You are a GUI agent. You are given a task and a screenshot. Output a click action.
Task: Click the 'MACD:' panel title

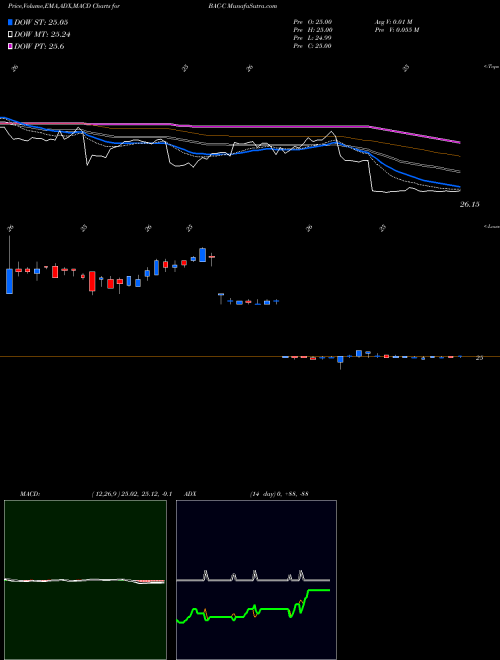(29, 494)
